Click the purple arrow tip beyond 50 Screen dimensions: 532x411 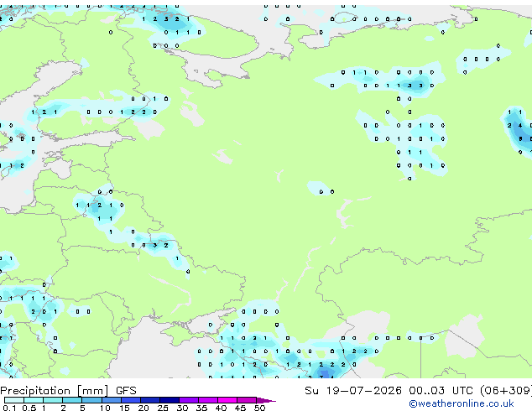click(266, 400)
